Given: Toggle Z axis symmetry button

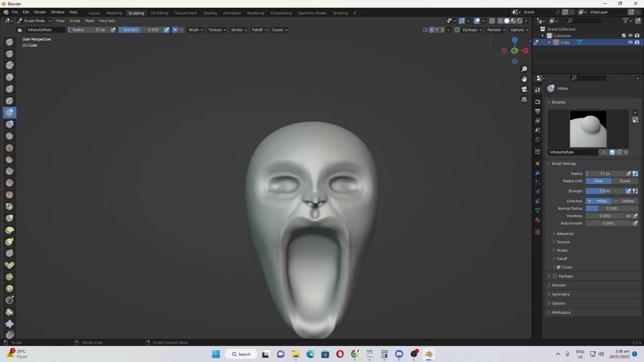Looking at the screenshot, I should pos(442,30).
